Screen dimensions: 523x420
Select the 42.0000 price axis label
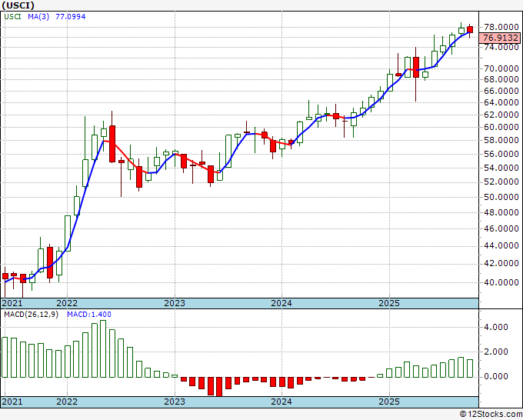[x=501, y=264]
